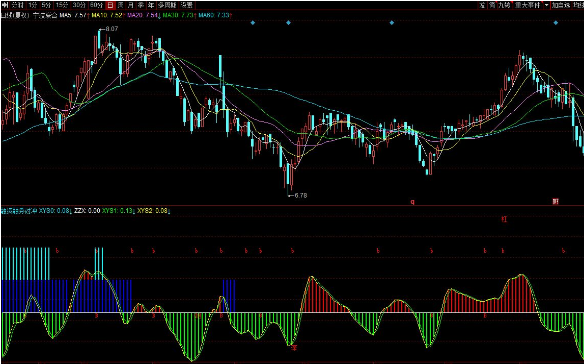Screen dimensions: 584x364
Task: Expand the 多周期 multi-period options
Action: (x=166, y=5)
